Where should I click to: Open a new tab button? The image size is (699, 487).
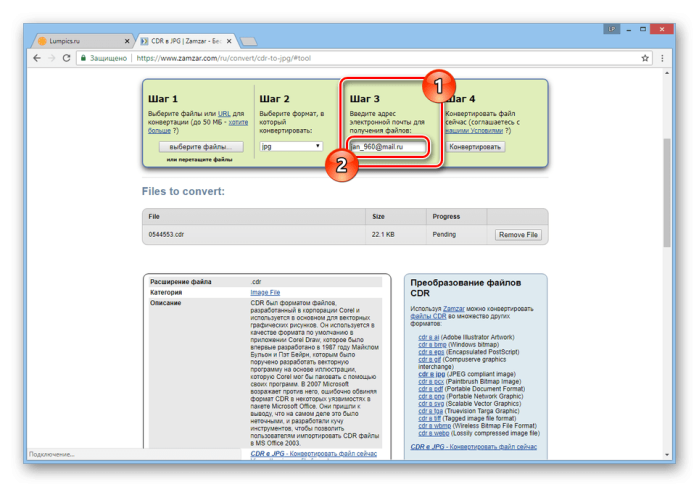249,41
